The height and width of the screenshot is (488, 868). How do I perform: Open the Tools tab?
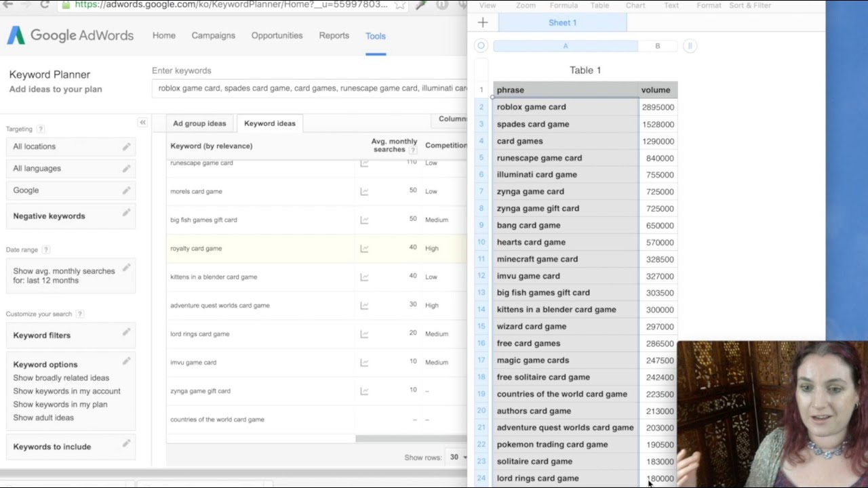[x=375, y=36]
